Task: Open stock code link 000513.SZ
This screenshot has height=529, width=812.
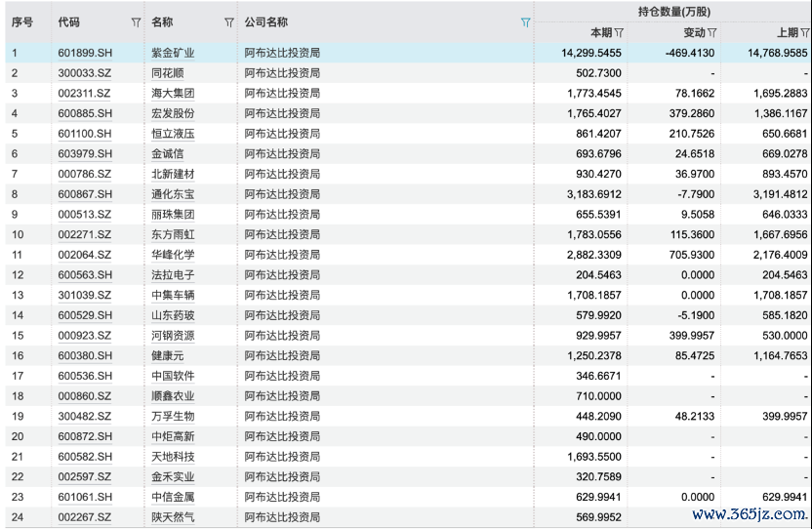Action: pos(84,215)
